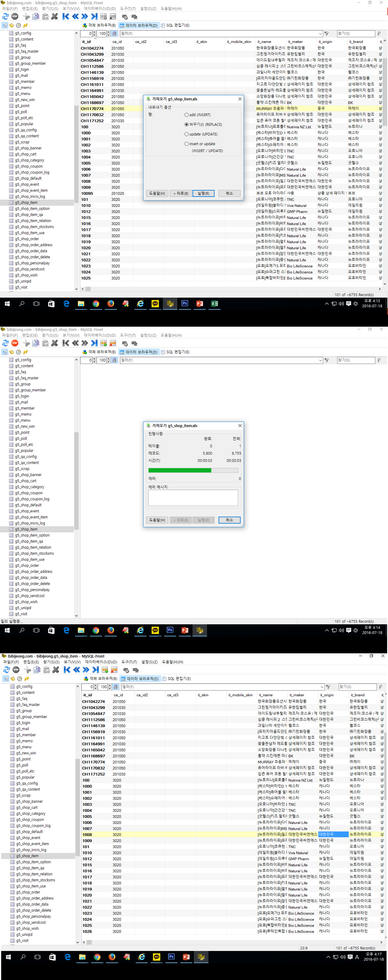Image resolution: width=388 pixels, height=980 pixels.
Task: Open filter dropdown in the window showing import progress
Action: (x=320, y=360)
